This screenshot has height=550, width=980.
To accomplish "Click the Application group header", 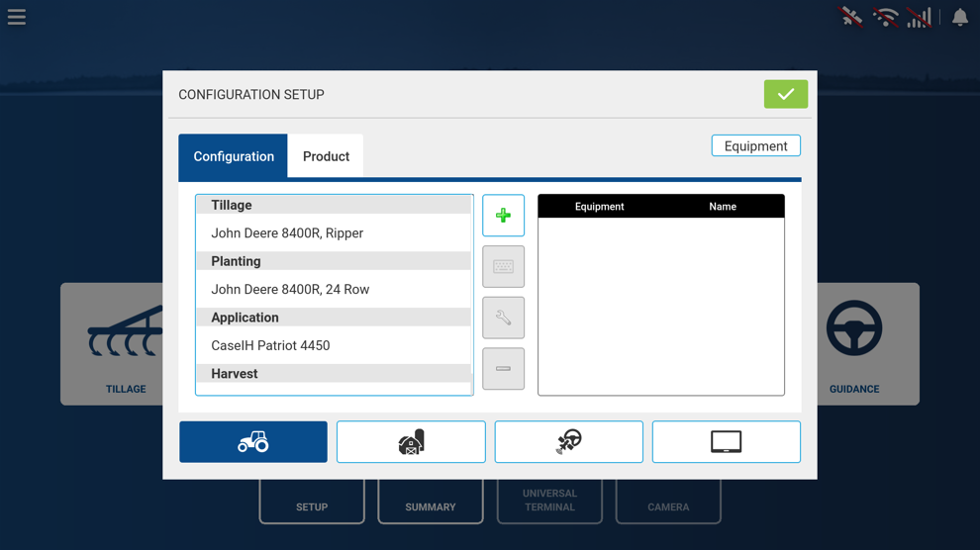I will point(334,318).
